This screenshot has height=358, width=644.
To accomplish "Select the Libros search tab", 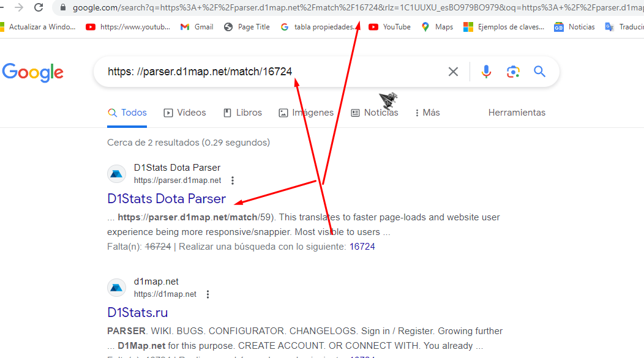I will 242,113.
